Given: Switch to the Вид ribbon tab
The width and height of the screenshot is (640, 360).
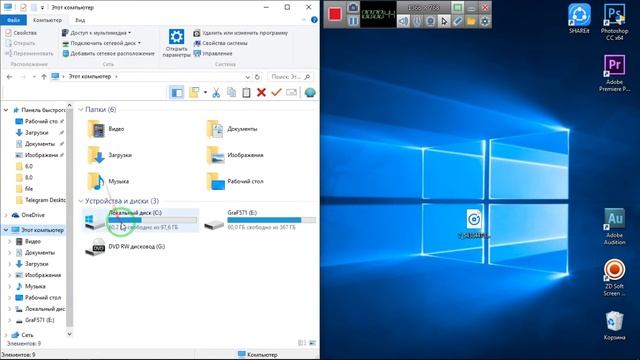Looking at the screenshot, I should click(80, 20).
